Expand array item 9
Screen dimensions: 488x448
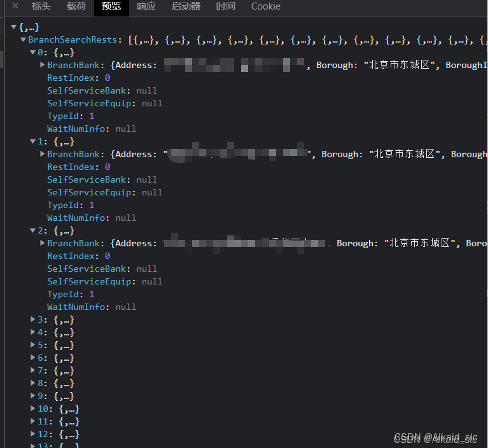[x=32, y=396]
